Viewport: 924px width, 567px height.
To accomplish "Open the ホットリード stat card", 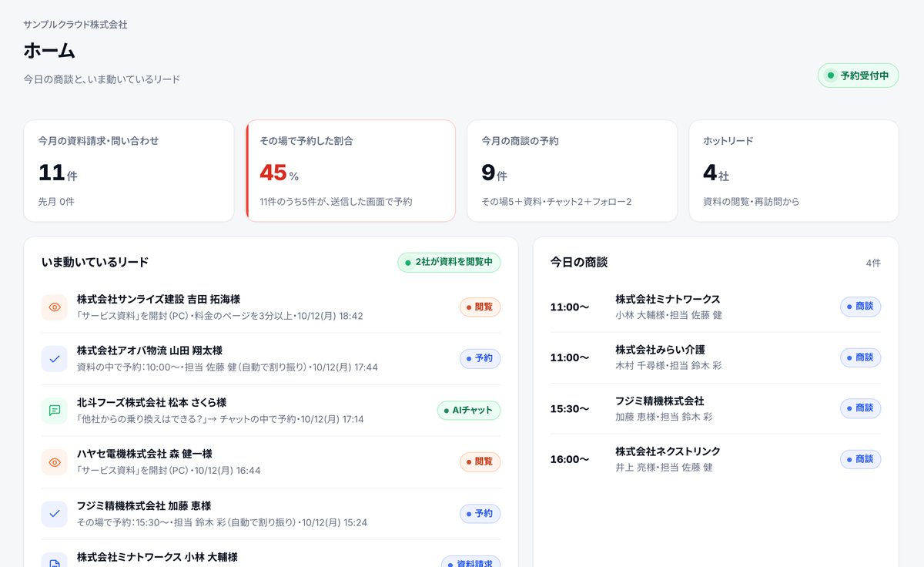I will (x=794, y=171).
